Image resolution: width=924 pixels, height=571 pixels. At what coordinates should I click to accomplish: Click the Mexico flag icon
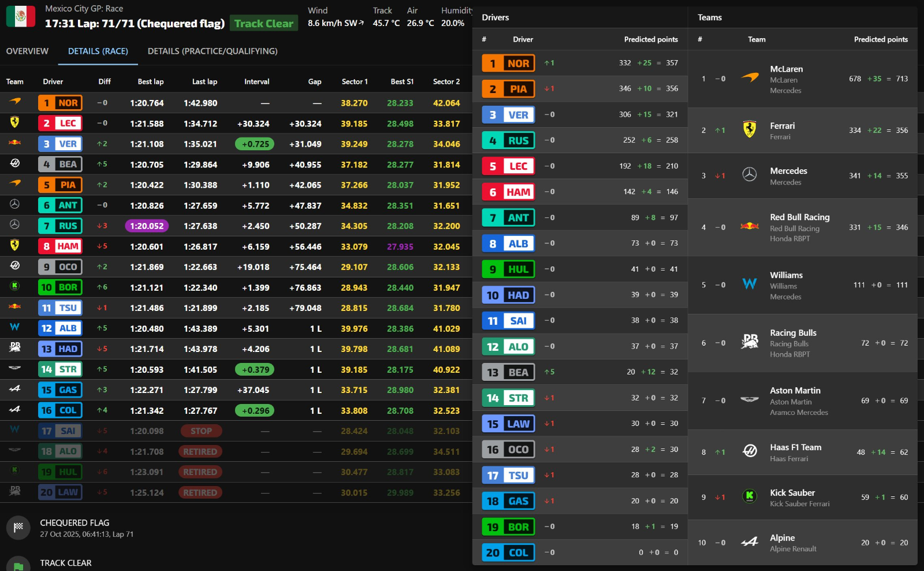click(21, 17)
